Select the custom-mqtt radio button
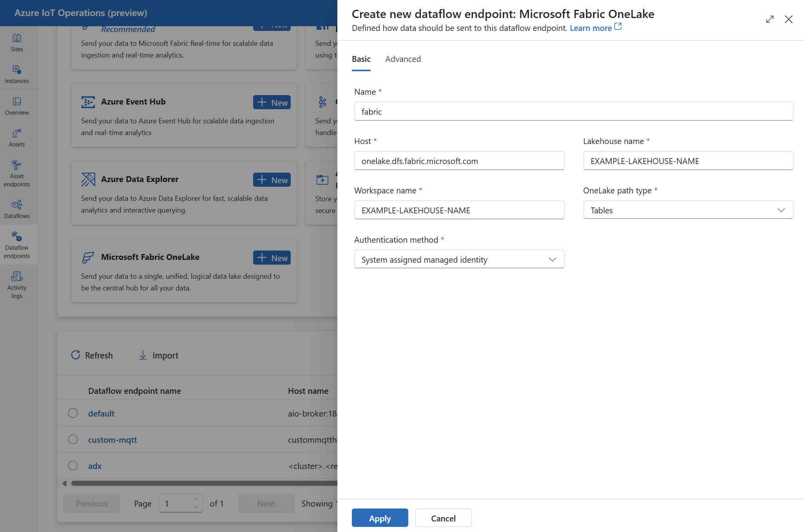 point(73,439)
